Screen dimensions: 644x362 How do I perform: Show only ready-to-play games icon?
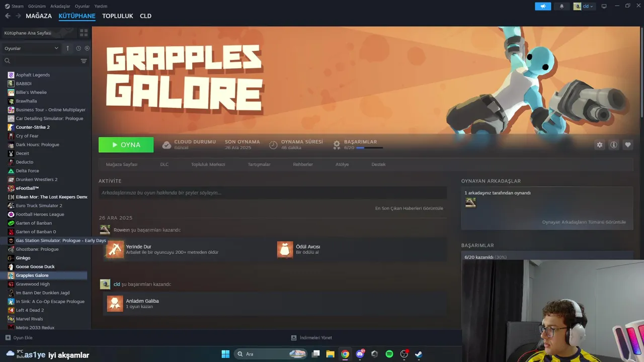pyautogui.click(x=87, y=48)
